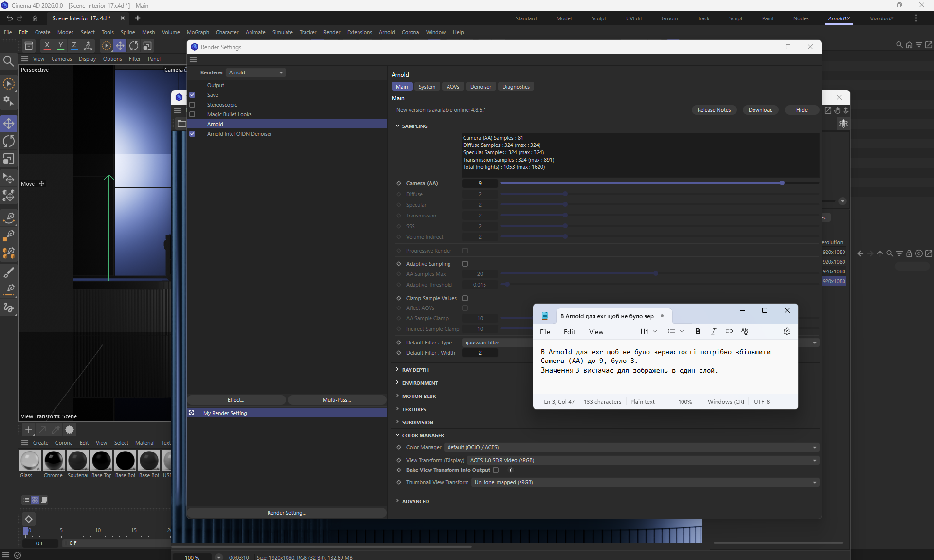The image size is (934, 560).
Task: Open the Renderer Arnold dropdown
Action: point(256,72)
